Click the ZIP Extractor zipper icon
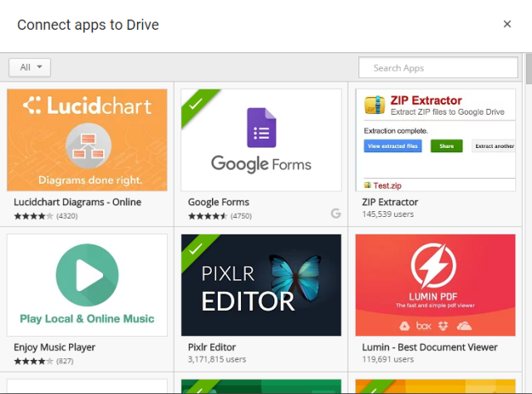Screen dimensions: 532x394 pyautogui.click(x=375, y=106)
